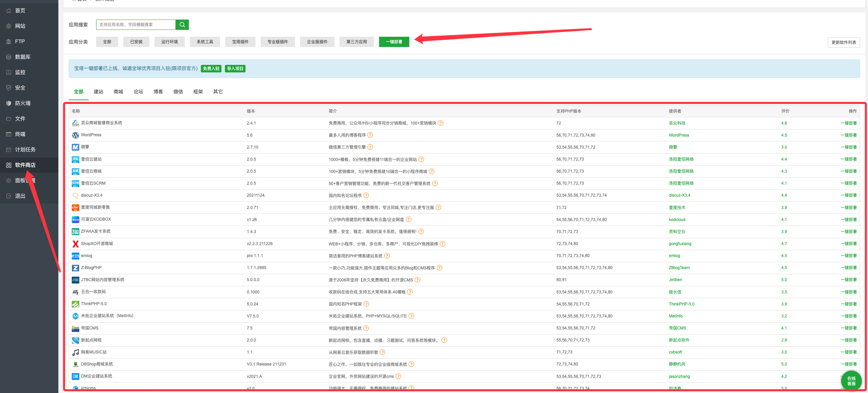Viewport: 868px width, 393px height.
Task: Click the ThinkPHP-5.0 logo icon
Action: (76, 304)
